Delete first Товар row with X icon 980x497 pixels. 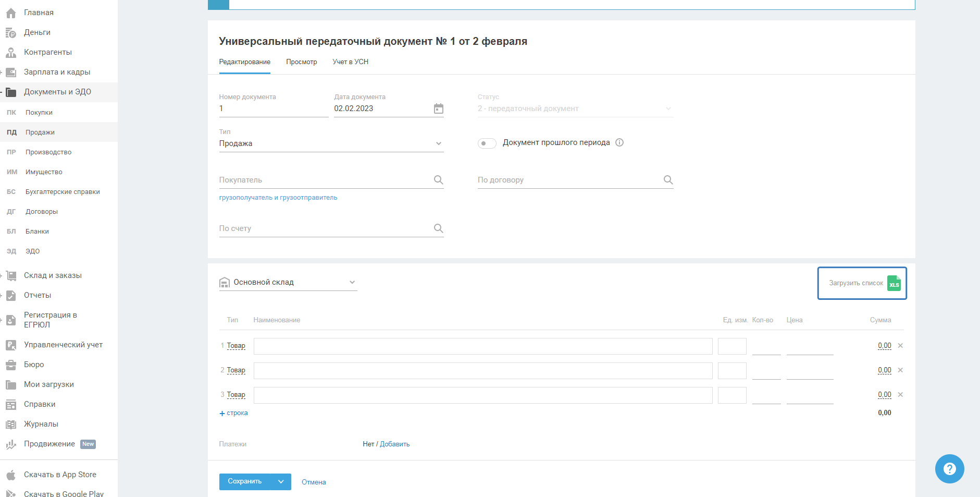[x=900, y=346]
